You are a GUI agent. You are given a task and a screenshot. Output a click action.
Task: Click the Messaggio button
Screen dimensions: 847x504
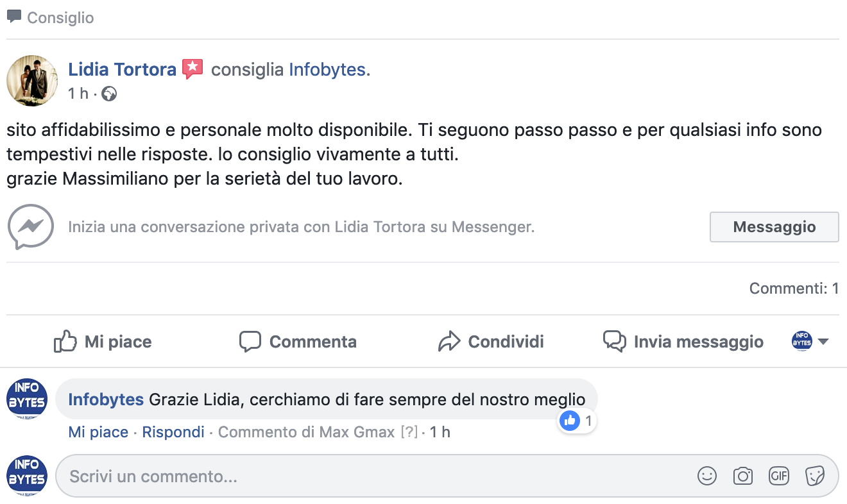[x=774, y=227]
